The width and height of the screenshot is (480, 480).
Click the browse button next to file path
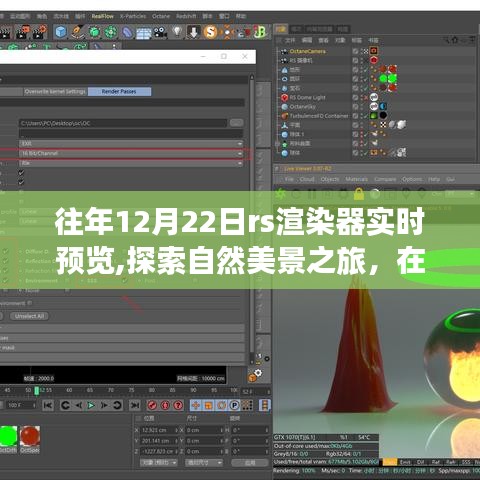coord(236,123)
